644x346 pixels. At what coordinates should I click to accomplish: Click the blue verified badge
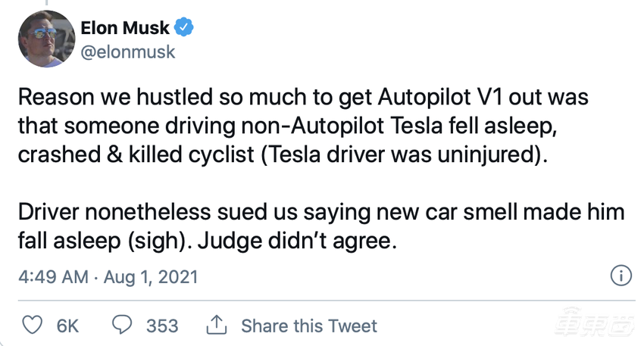point(183,29)
